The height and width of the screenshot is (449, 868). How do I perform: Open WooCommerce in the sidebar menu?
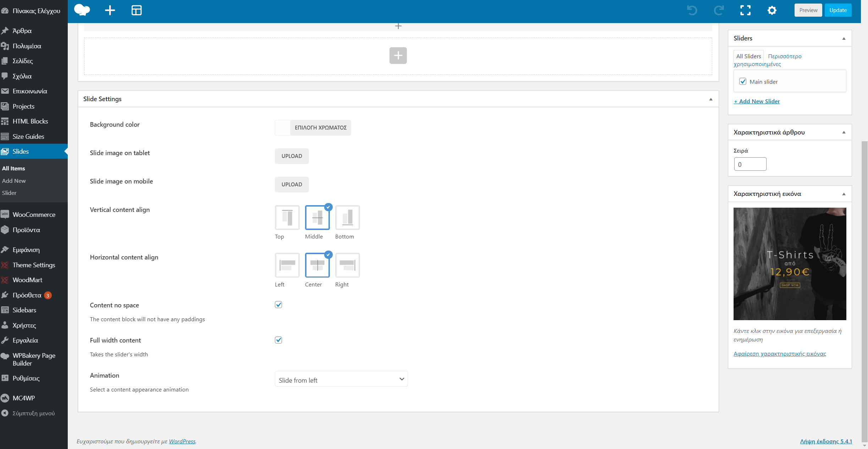34,215
